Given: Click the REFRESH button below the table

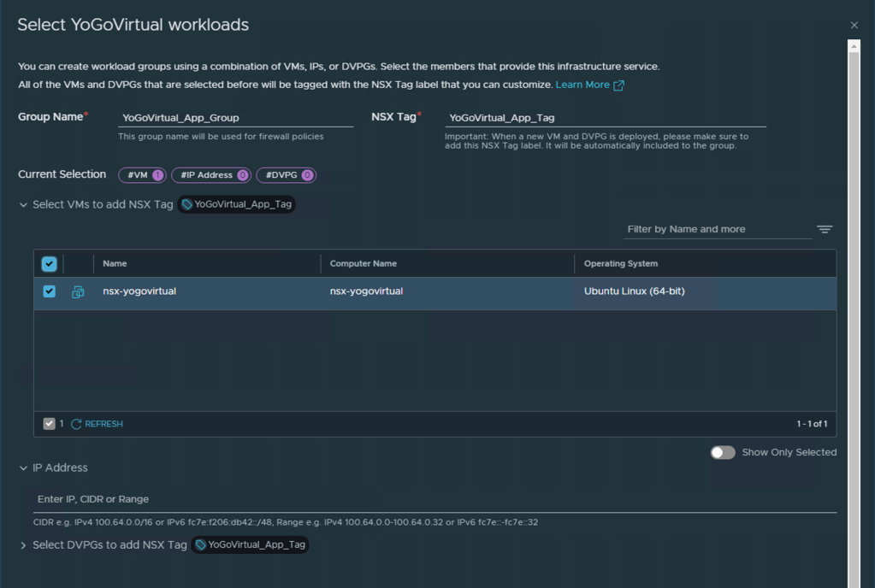Looking at the screenshot, I should click(103, 424).
